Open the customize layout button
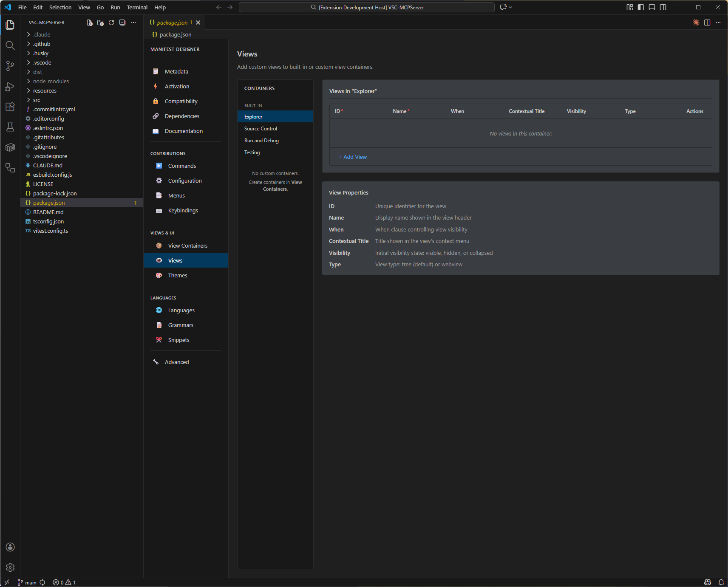 pos(630,7)
